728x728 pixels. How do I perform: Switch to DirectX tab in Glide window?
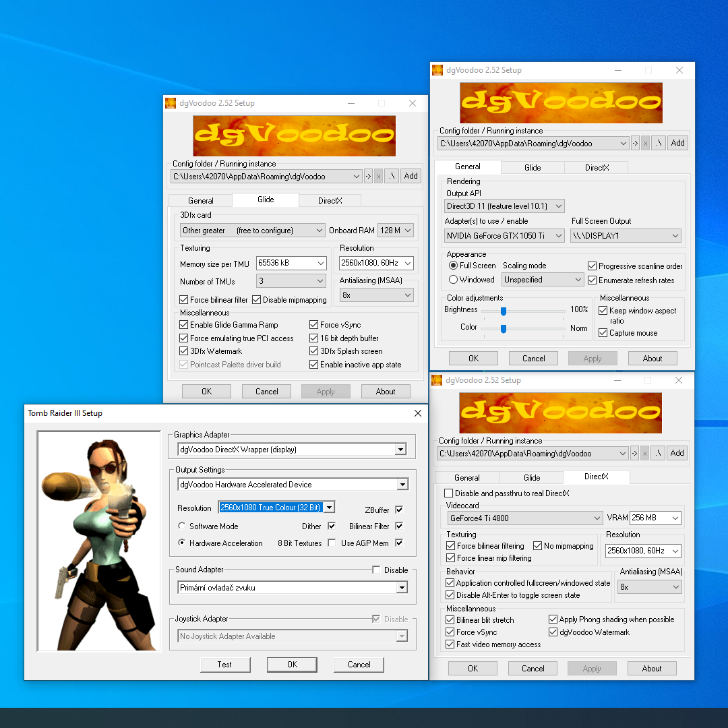[330, 201]
